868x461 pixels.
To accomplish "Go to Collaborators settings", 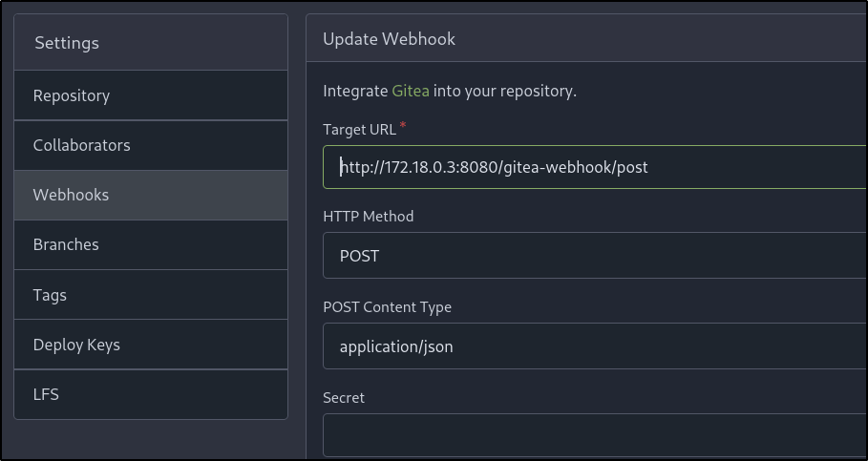I will 81,145.
